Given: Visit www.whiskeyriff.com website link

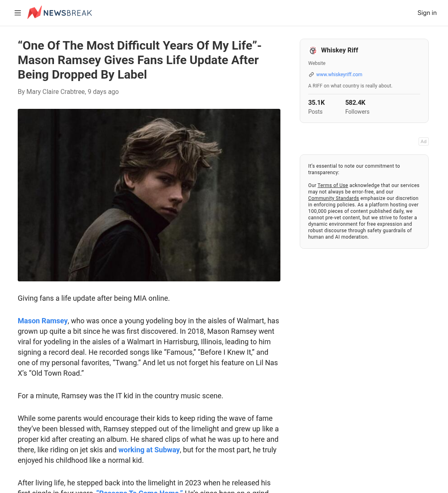Looking at the screenshot, I should tap(339, 75).
